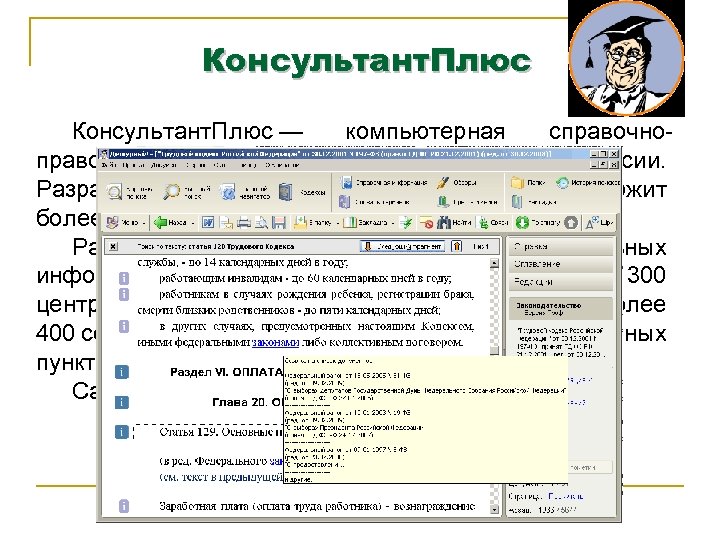Open Пресса и книги icon

point(443,201)
